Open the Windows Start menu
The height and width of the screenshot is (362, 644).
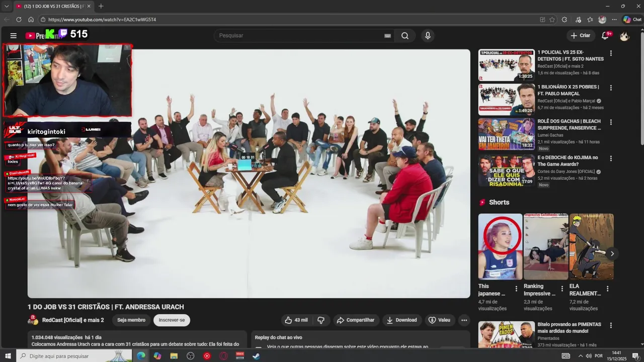(x=8, y=356)
